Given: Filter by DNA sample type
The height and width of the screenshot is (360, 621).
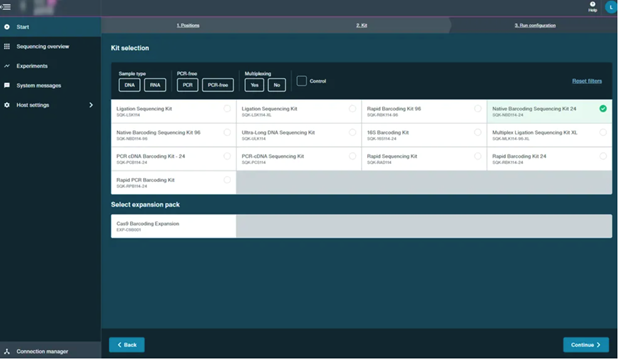Looking at the screenshot, I should click(130, 85).
